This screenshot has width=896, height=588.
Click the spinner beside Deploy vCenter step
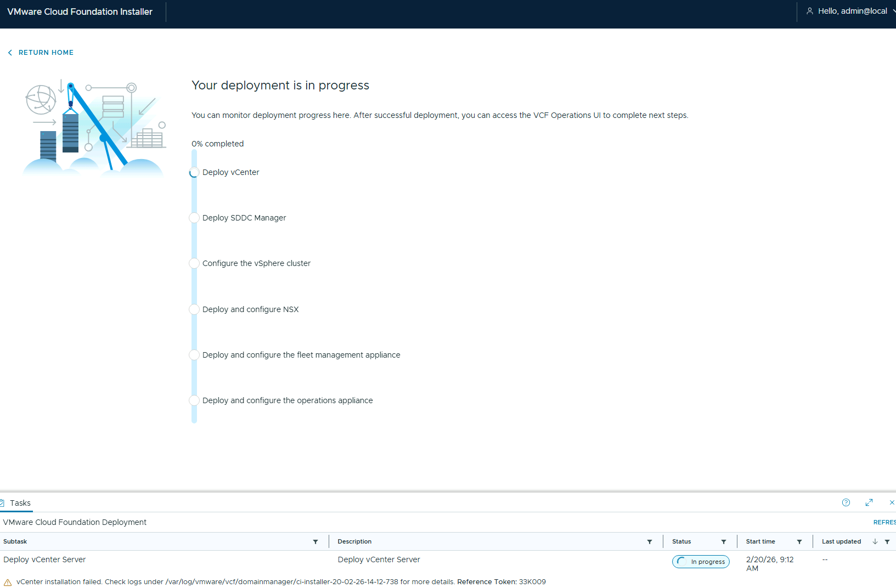point(194,173)
